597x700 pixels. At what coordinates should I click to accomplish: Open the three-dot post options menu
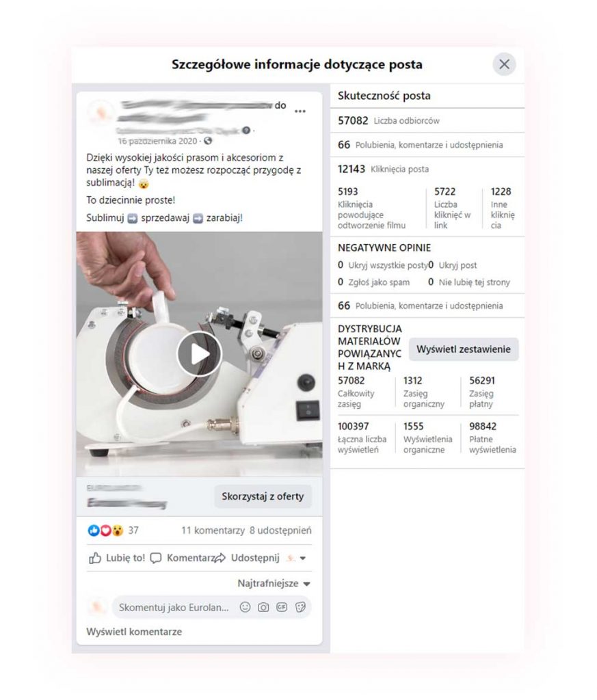(x=300, y=111)
